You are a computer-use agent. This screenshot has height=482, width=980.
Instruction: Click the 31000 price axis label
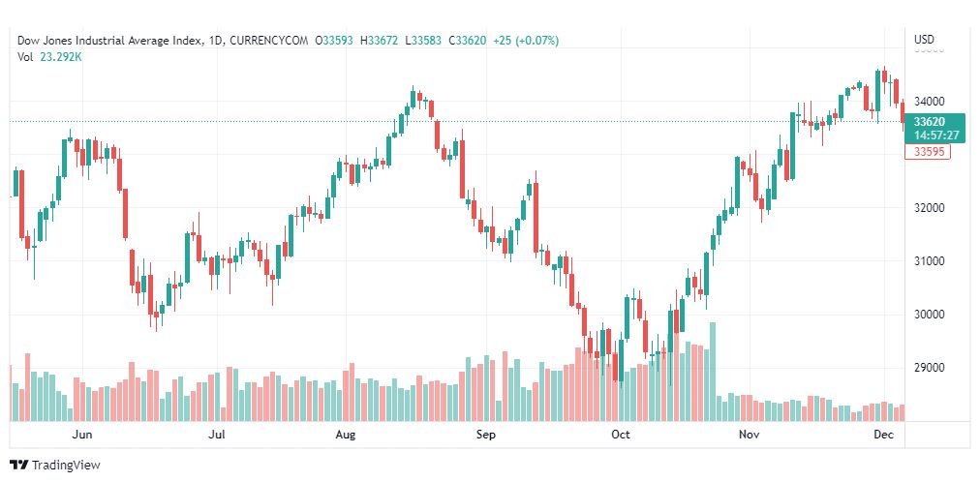[930, 261]
